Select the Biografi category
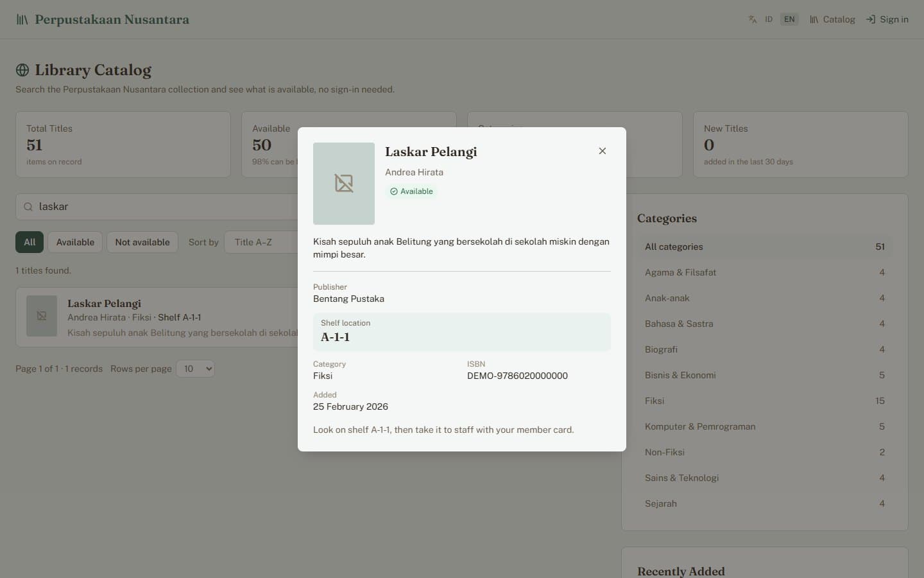924x578 pixels. click(x=765, y=349)
